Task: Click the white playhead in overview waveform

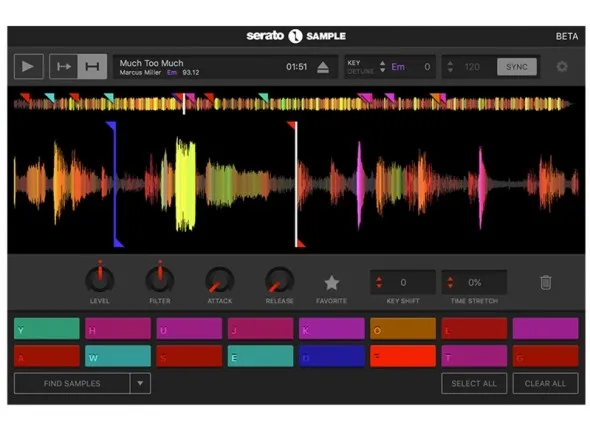Action: pos(184,104)
